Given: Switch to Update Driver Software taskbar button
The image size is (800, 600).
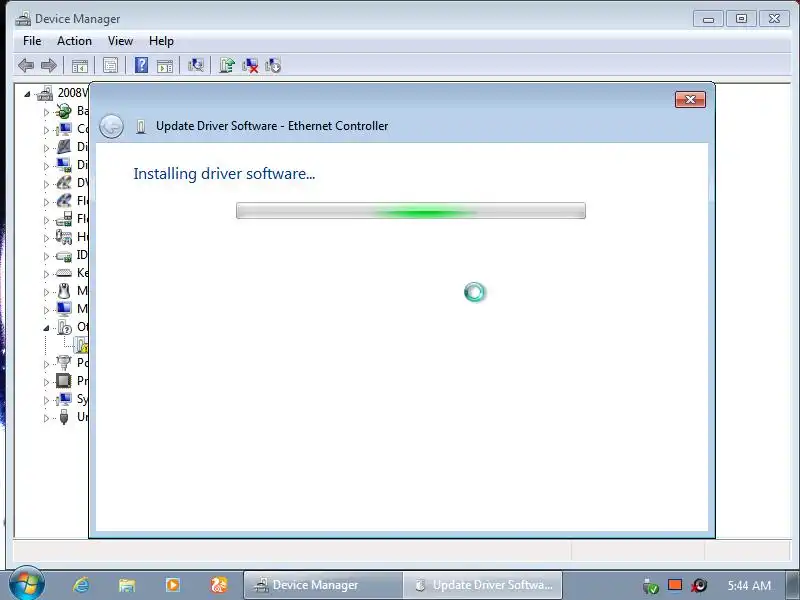Looking at the screenshot, I should pos(483,585).
